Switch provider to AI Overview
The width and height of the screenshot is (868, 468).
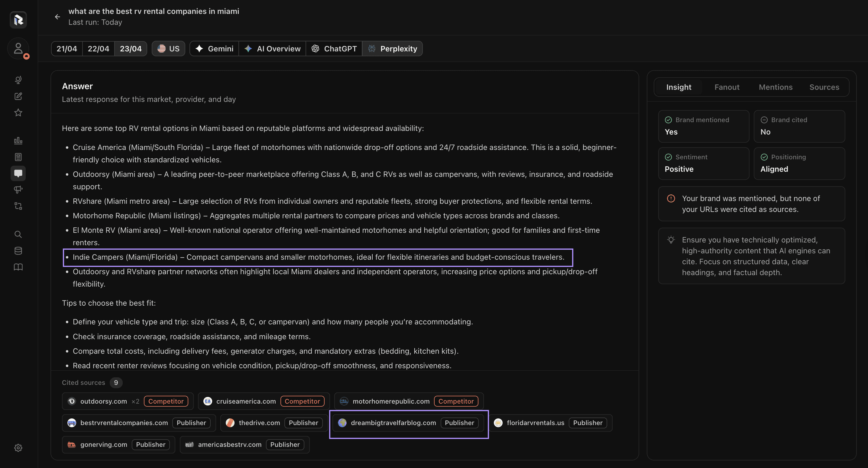coord(272,49)
